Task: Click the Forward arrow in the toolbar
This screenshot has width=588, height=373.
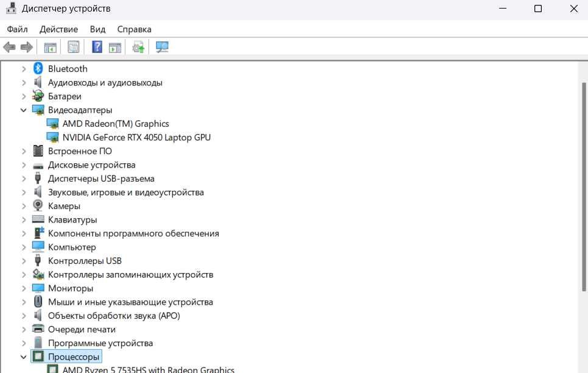Action: pyautogui.click(x=26, y=48)
